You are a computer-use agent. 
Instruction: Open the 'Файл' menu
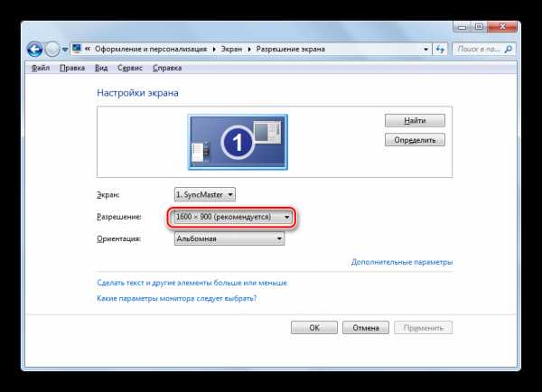point(41,68)
